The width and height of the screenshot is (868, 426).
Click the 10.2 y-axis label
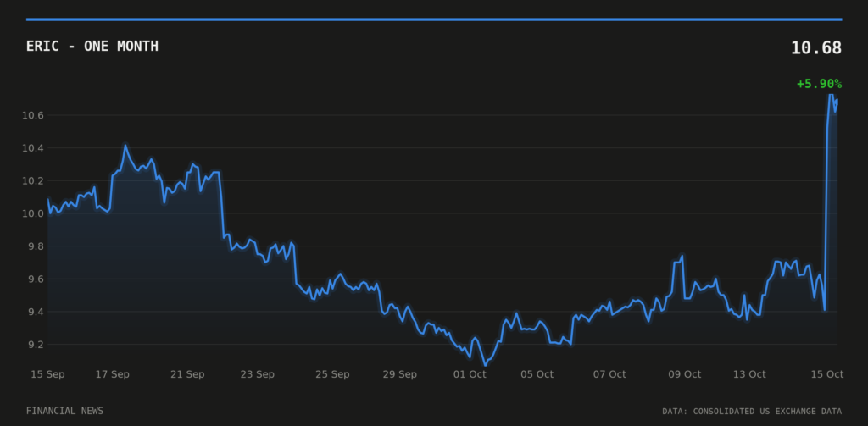[x=33, y=181]
